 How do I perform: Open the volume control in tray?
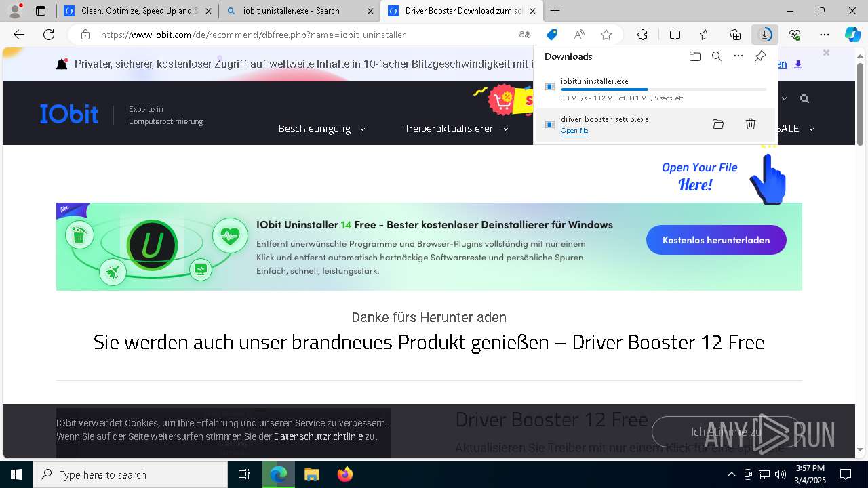781,474
